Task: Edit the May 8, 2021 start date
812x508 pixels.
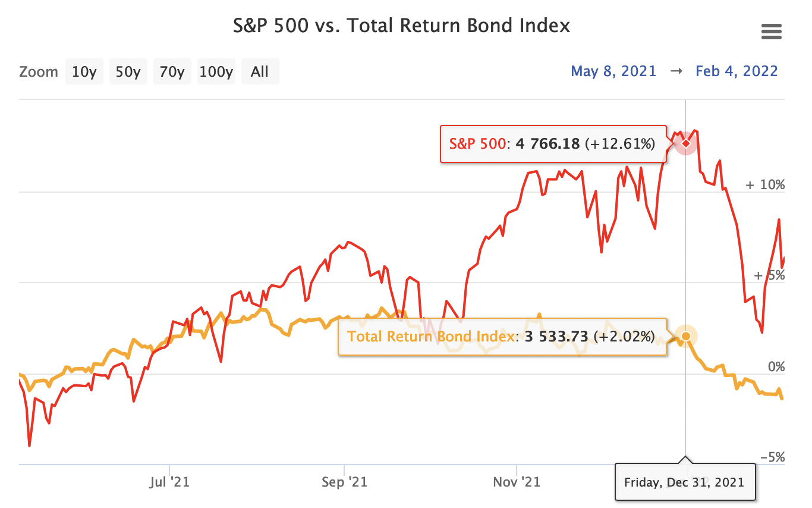Action: [x=613, y=71]
